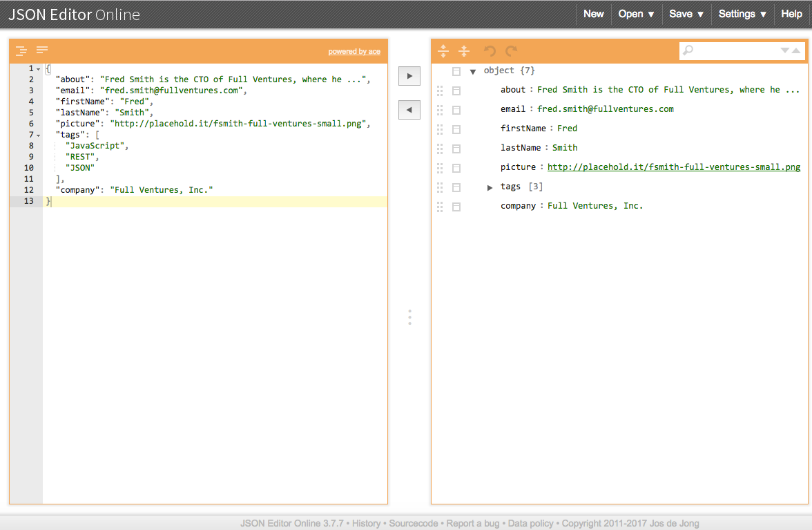Open the powered by ace link
Viewport: 812px width, 530px height.
coord(354,51)
